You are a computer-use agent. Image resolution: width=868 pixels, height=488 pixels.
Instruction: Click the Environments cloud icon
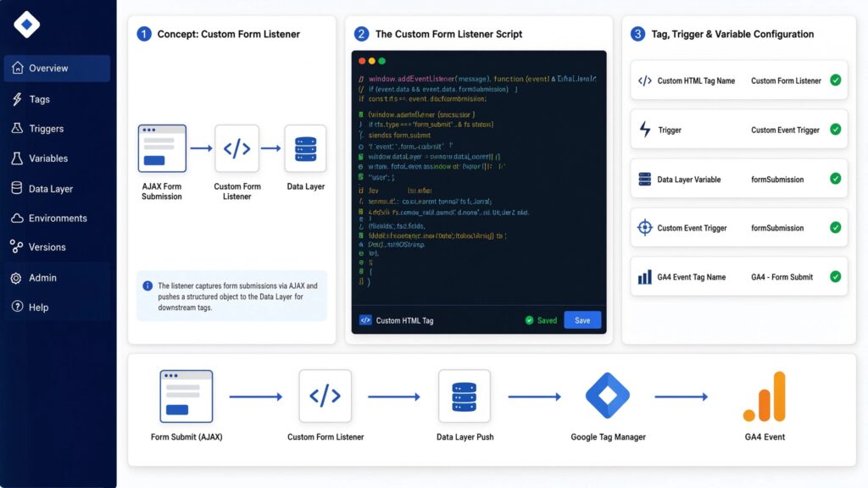click(17, 218)
